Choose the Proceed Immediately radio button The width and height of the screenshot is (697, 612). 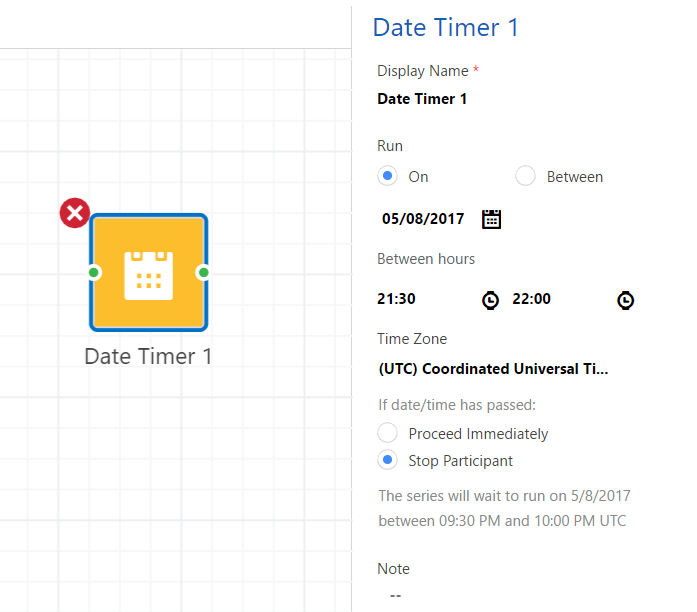pos(387,434)
